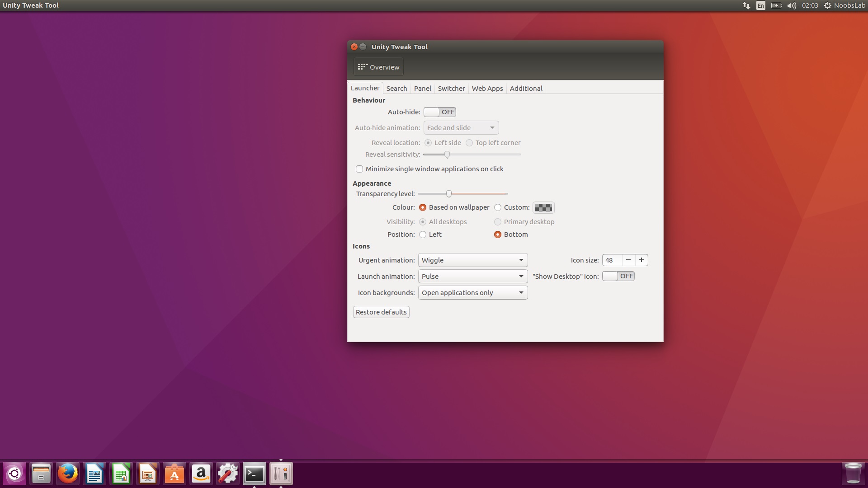
Task: Open Ubuntu Software Center from the launcher
Action: click(175, 474)
